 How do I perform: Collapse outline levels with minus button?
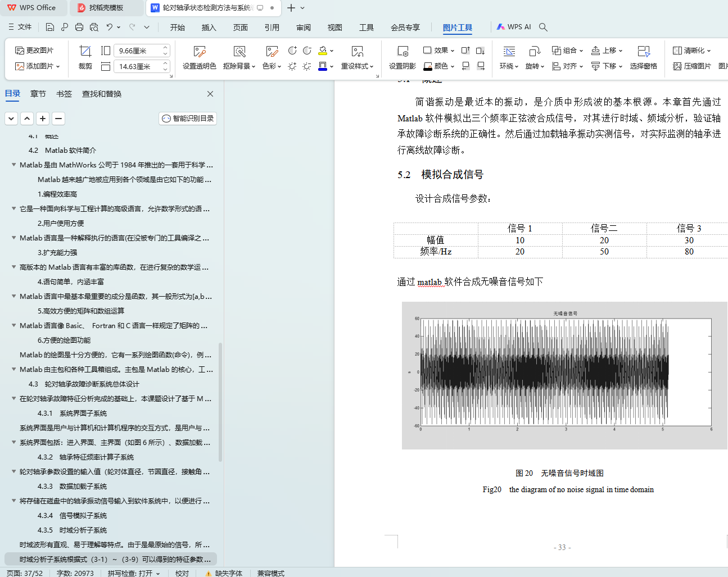pyautogui.click(x=58, y=119)
